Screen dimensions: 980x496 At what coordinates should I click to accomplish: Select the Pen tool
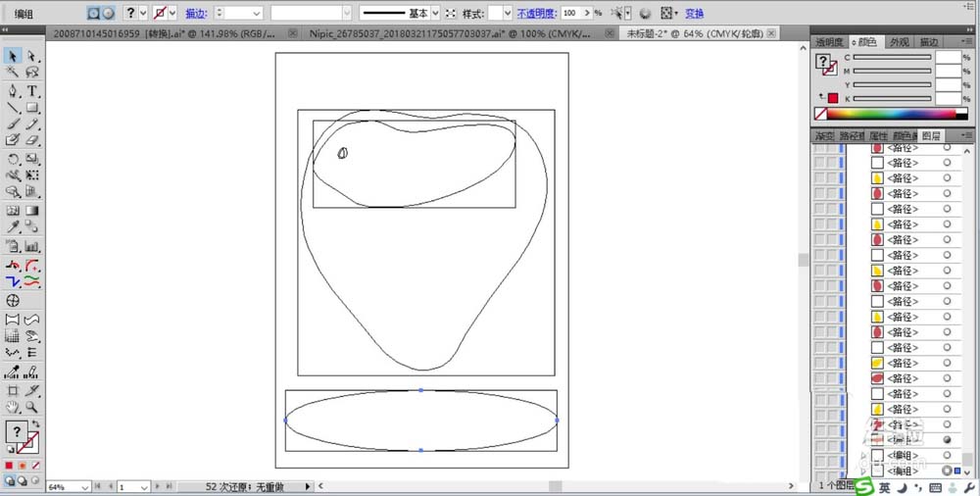coord(13,91)
